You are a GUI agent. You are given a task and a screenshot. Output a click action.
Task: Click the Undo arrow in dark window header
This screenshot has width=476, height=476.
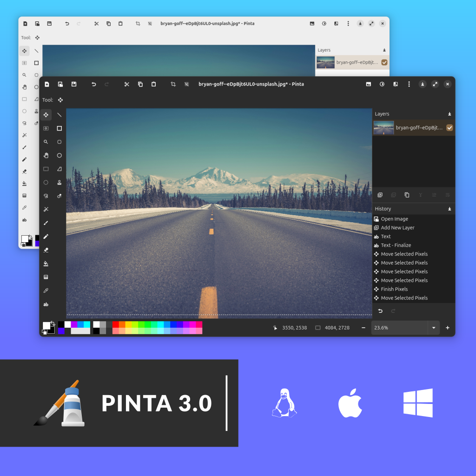[93, 84]
